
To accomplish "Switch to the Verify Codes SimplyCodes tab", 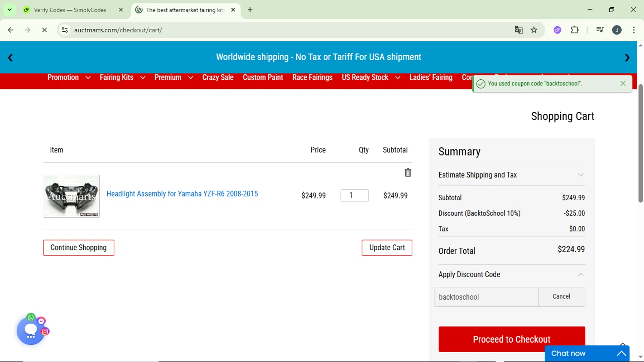I will pos(73,9).
